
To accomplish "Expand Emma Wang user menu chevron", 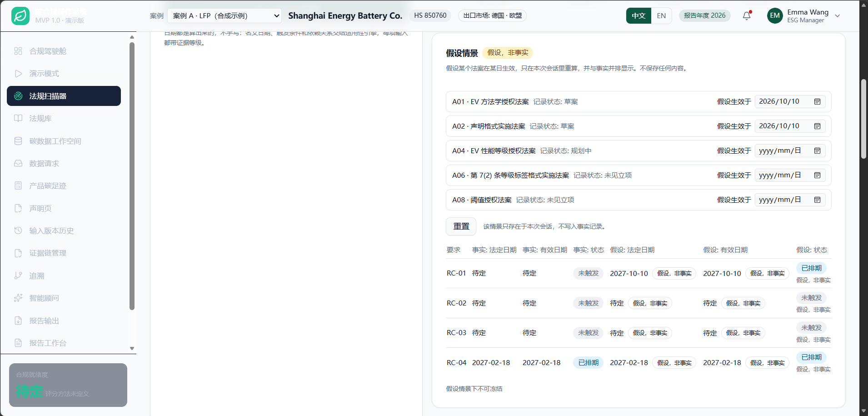I will click(x=838, y=16).
